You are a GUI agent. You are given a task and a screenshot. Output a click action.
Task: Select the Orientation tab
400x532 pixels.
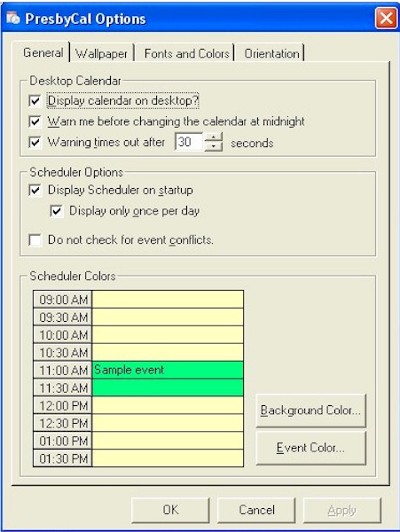pyautogui.click(x=272, y=54)
